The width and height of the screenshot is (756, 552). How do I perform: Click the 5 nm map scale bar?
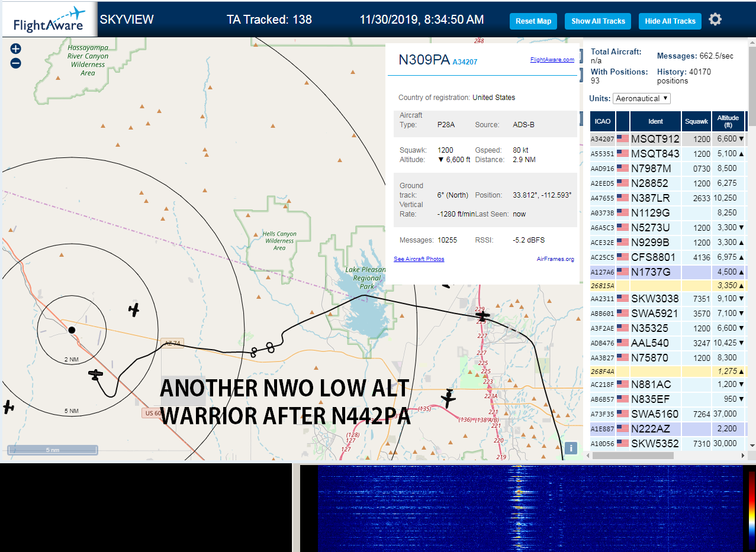[x=52, y=450]
